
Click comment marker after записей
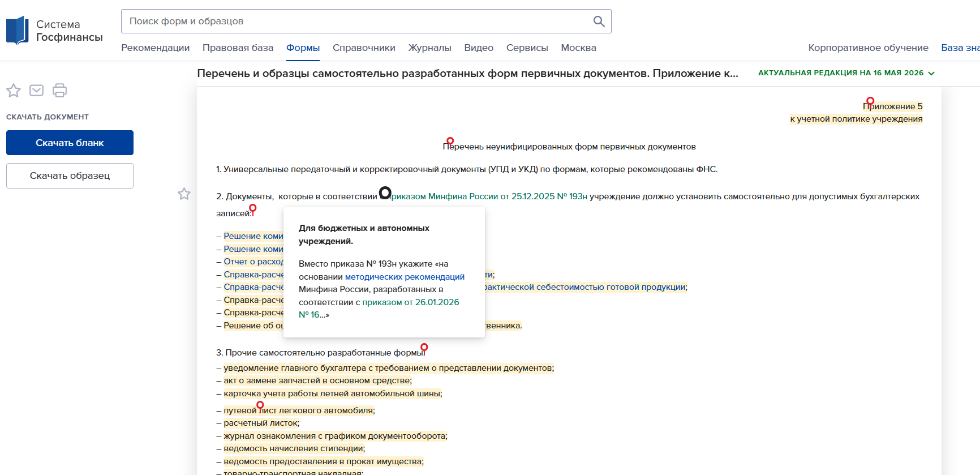(253, 209)
